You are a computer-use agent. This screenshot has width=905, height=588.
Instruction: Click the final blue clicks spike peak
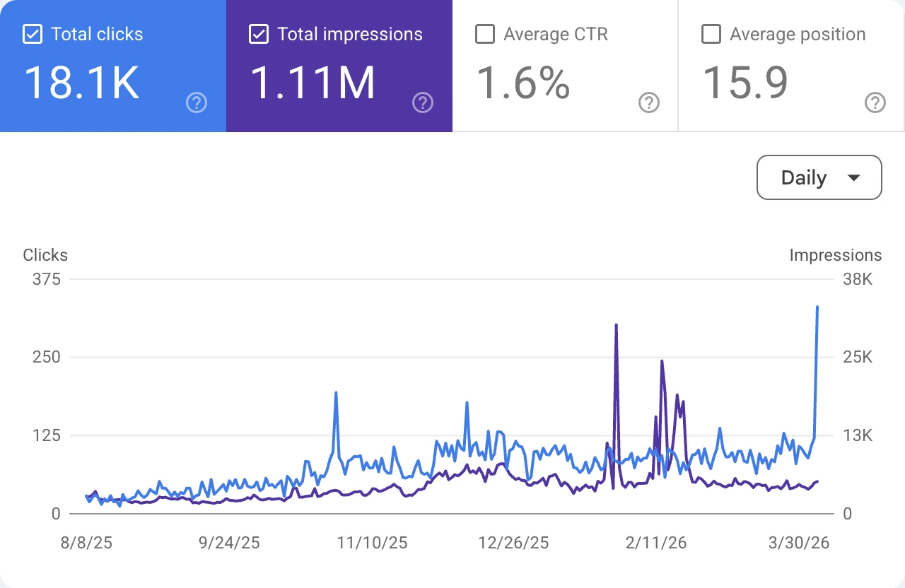[x=817, y=307]
